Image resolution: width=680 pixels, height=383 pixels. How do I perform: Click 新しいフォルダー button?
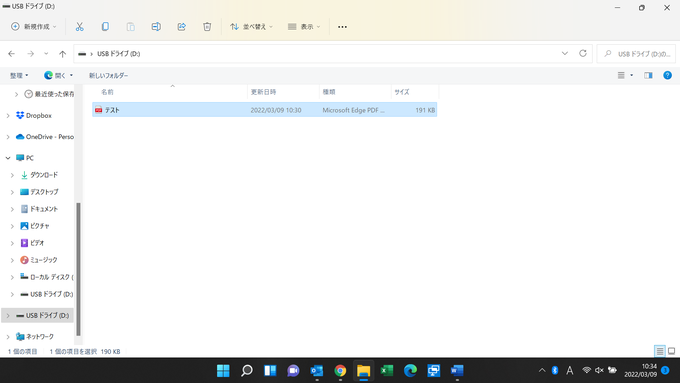pyautogui.click(x=108, y=75)
